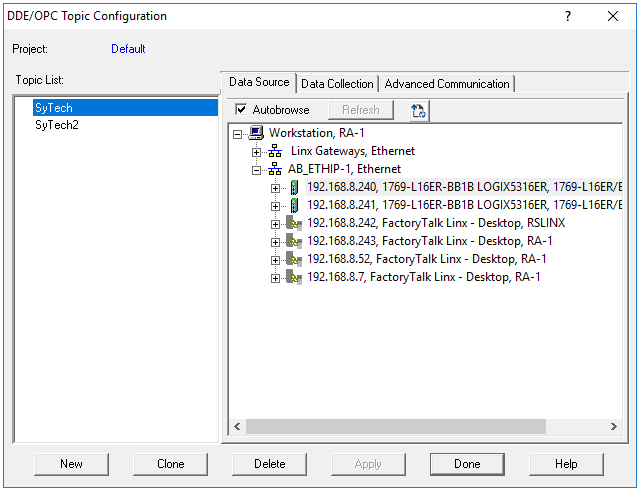
Task: Expand the 192.168.8.52 node
Action: (x=275, y=260)
